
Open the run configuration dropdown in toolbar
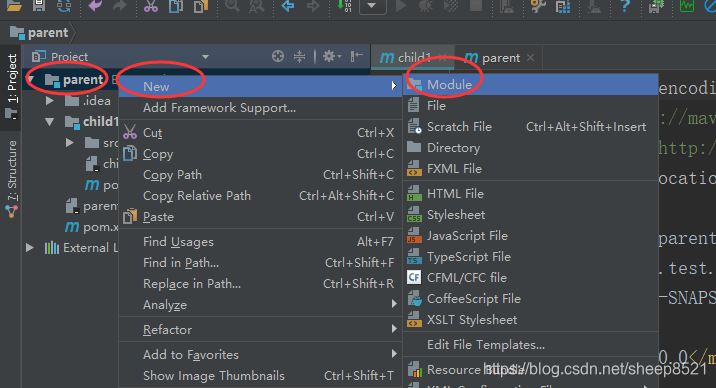373,6
